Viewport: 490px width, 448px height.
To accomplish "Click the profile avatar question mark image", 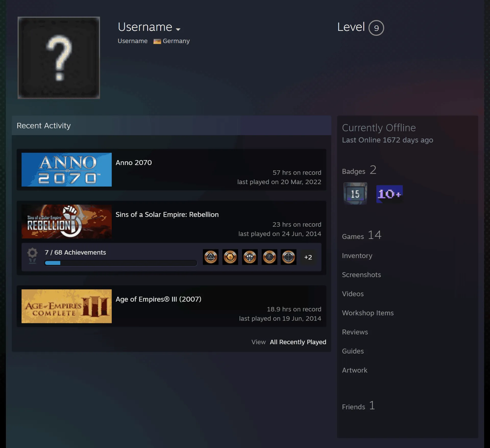I will click(x=59, y=58).
